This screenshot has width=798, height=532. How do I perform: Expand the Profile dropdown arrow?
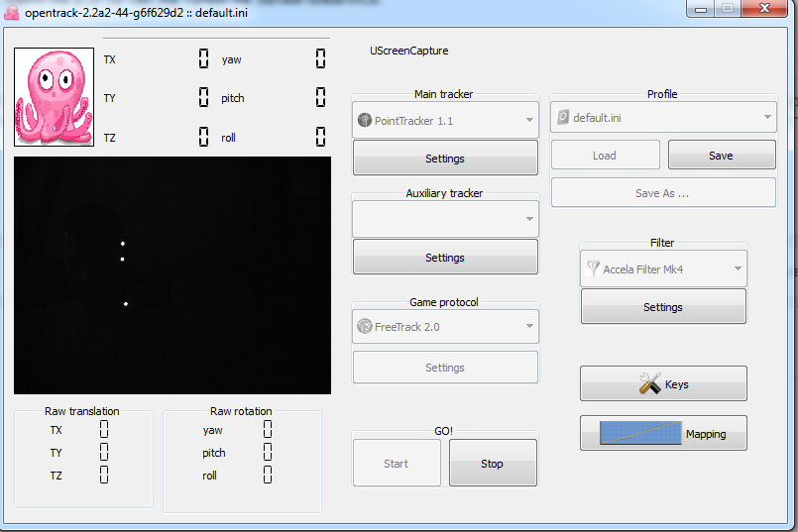click(x=767, y=117)
